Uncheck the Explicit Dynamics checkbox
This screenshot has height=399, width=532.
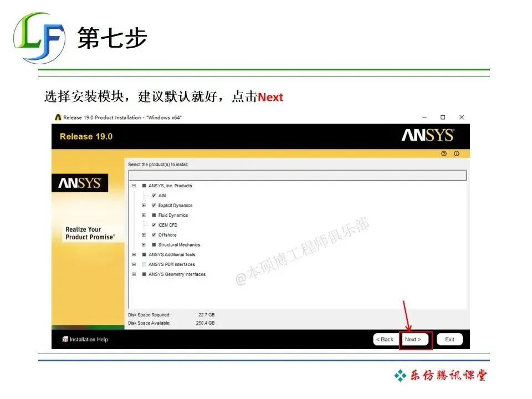(x=154, y=205)
